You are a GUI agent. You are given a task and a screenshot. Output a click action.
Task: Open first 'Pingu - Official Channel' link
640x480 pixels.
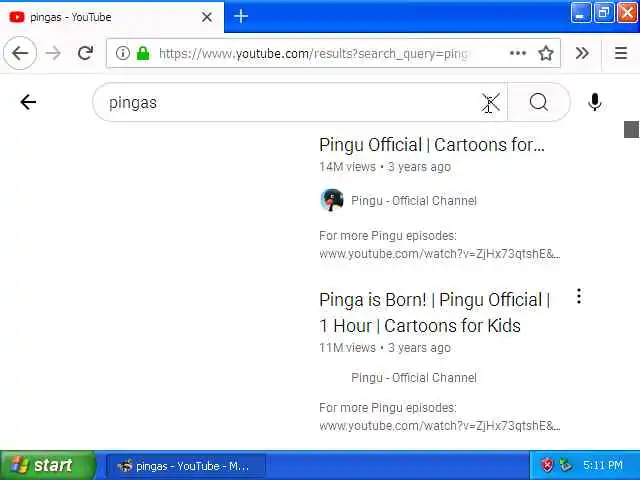click(414, 201)
